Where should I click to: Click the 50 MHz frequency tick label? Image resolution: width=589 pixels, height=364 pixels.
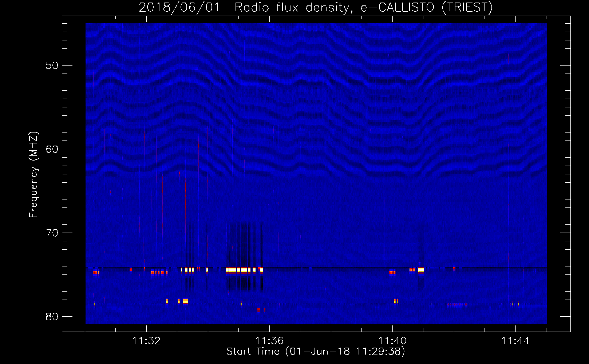pyautogui.click(x=52, y=66)
